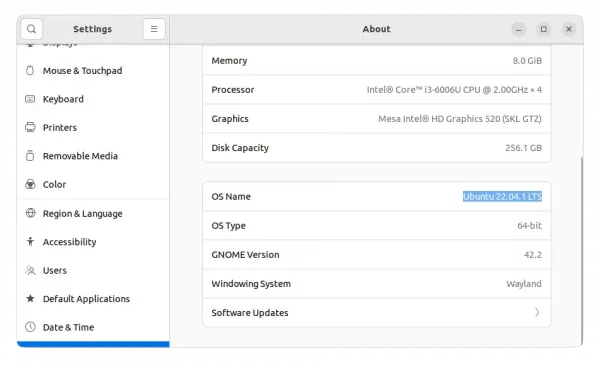This screenshot has width=600, height=366.
Task: Click the Processor row label
Action: [233, 90]
